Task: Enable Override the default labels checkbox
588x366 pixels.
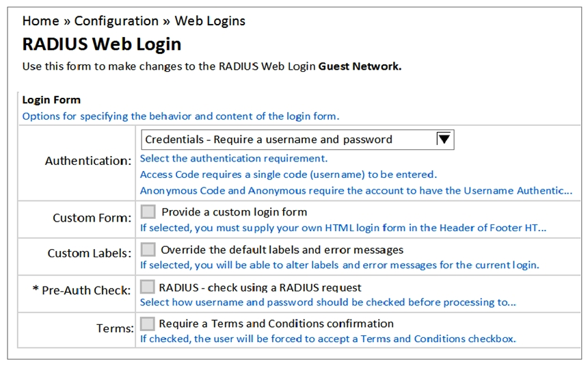Action: 148,249
